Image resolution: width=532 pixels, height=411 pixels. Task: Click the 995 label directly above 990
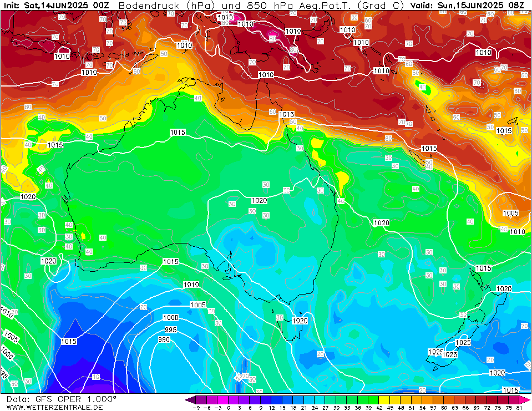(171, 329)
